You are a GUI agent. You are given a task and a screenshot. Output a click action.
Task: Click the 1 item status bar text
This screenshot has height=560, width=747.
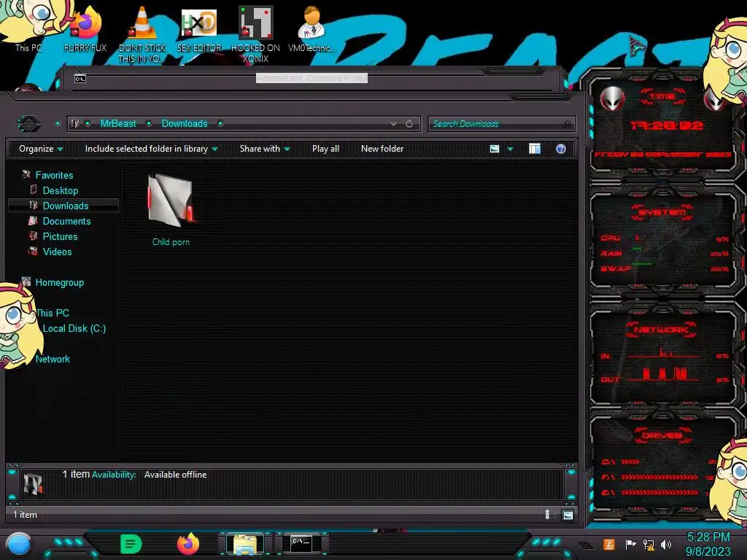coord(26,515)
